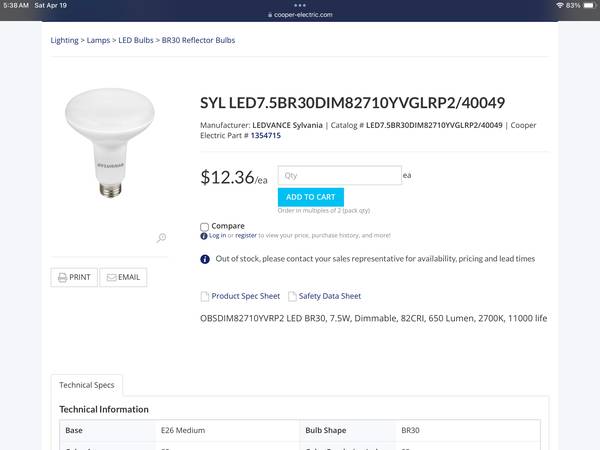The width and height of the screenshot is (600, 450).
Task: Check the Compare checkbox
Action: (205, 227)
